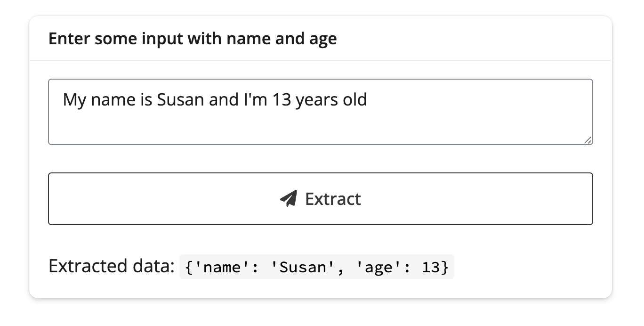Click the paper plane icon on Extract
This screenshot has height=326, width=644.
tap(289, 199)
